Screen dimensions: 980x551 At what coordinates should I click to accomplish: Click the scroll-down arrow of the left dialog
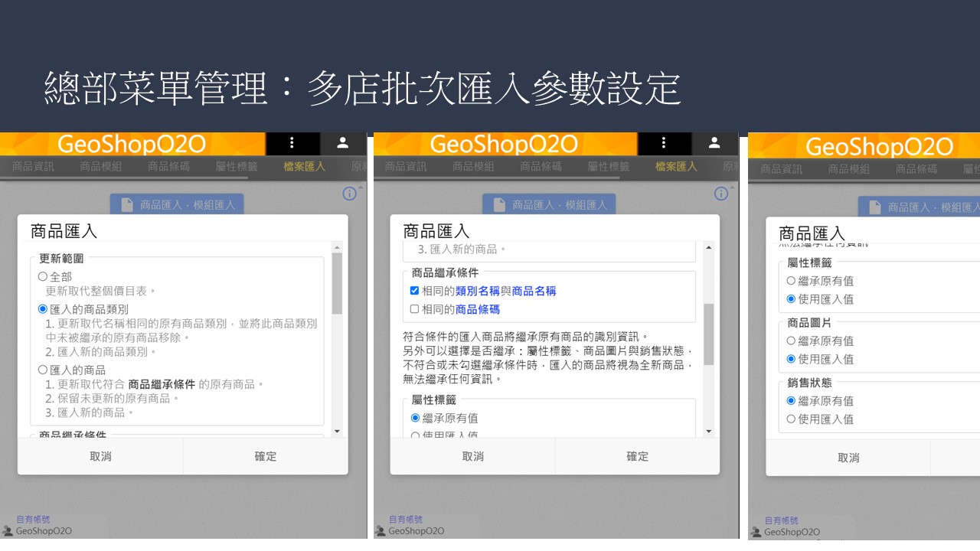[337, 432]
